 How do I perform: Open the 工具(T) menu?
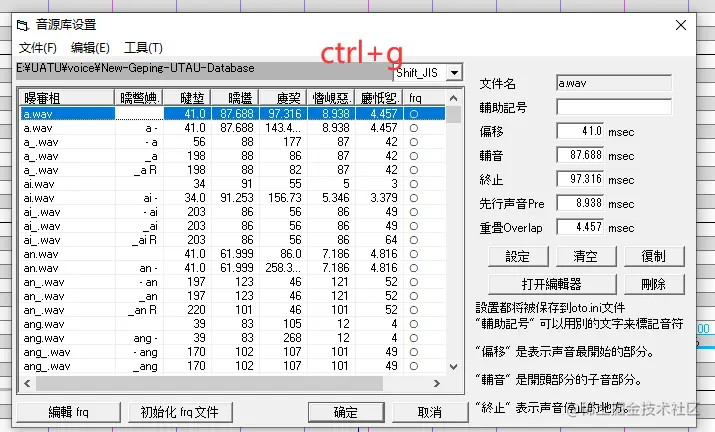[x=143, y=48]
